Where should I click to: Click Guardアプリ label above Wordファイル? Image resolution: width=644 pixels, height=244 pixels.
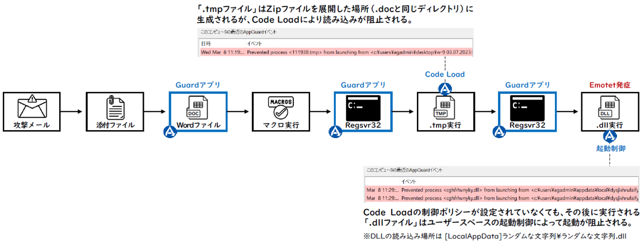[195, 85]
